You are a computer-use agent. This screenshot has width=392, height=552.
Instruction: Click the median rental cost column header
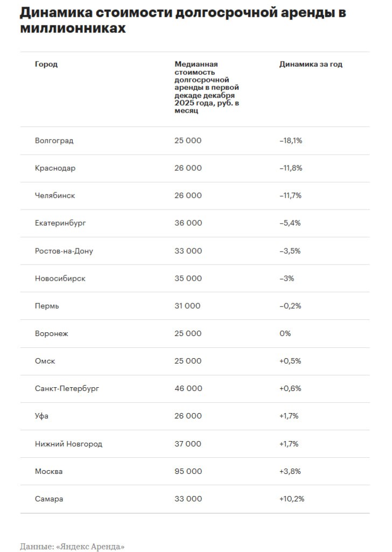(207, 87)
